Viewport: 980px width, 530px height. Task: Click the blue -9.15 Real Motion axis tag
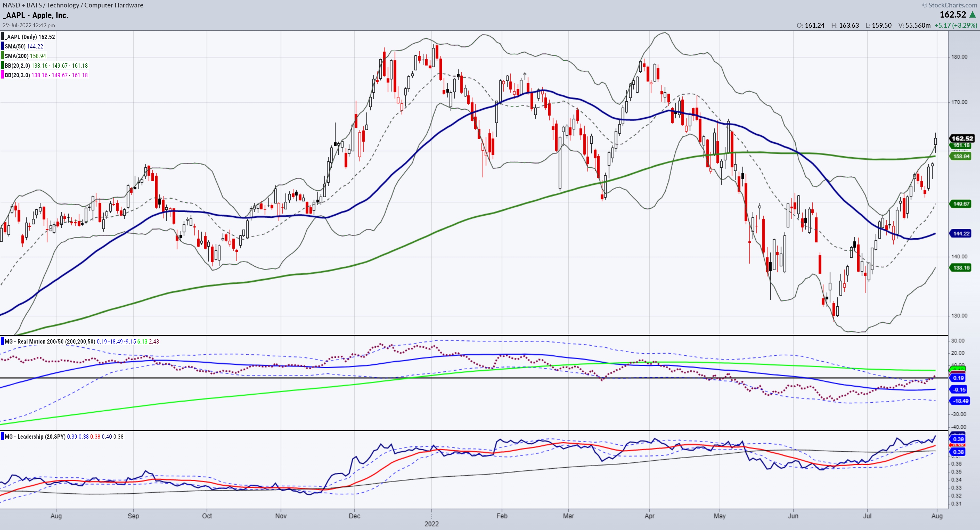click(x=960, y=390)
